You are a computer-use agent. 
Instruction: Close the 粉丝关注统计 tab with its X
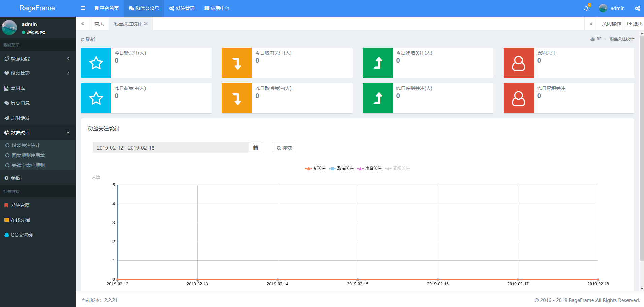146,24
